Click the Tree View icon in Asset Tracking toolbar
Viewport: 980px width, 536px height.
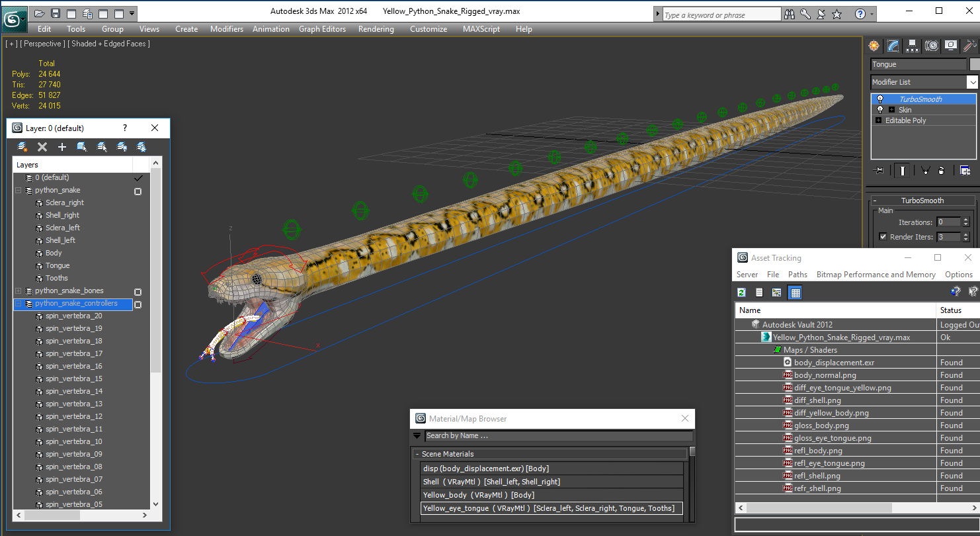tap(777, 292)
